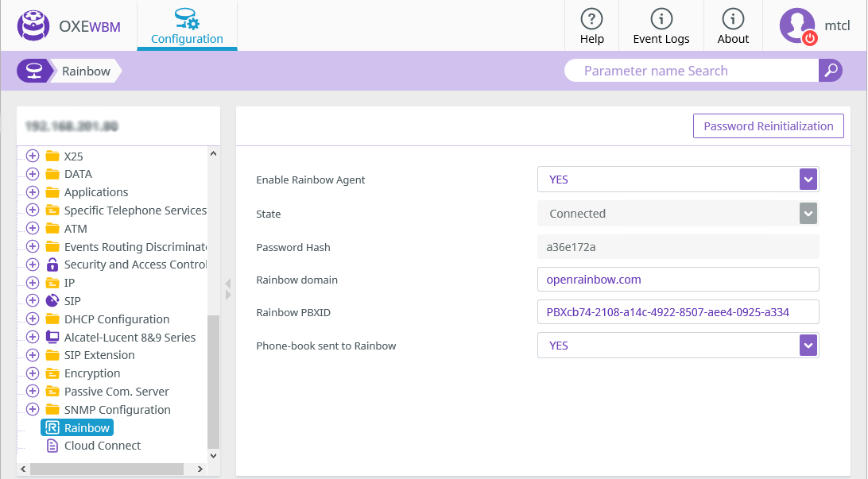
Task: Open Event Logs
Action: 661,26
